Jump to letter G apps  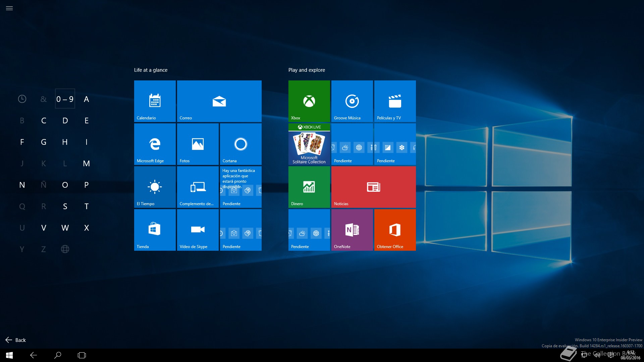click(x=44, y=142)
